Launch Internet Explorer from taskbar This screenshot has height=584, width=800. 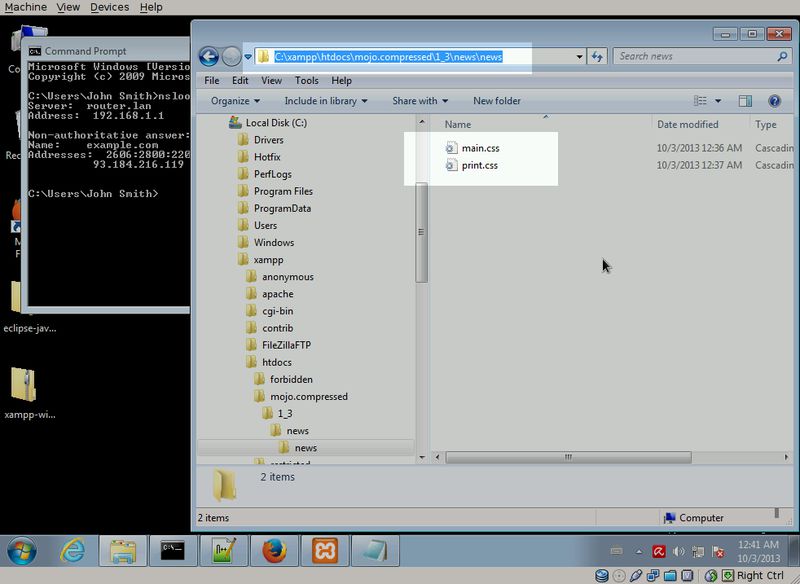pos(72,551)
